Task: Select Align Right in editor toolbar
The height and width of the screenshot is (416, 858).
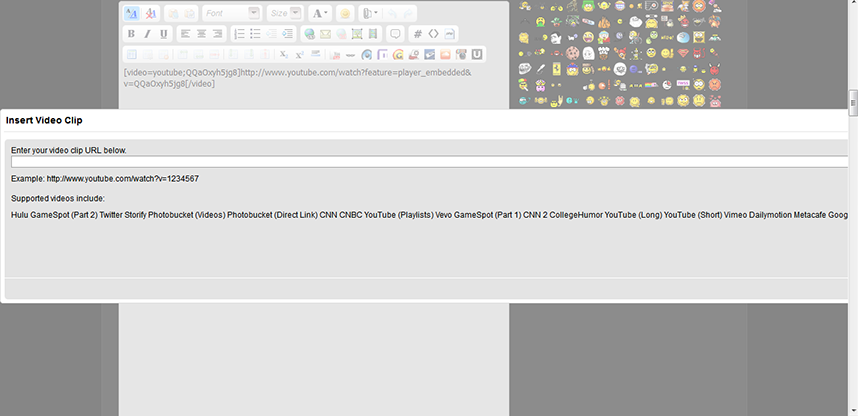Action: pyautogui.click(x=218, y=34)
